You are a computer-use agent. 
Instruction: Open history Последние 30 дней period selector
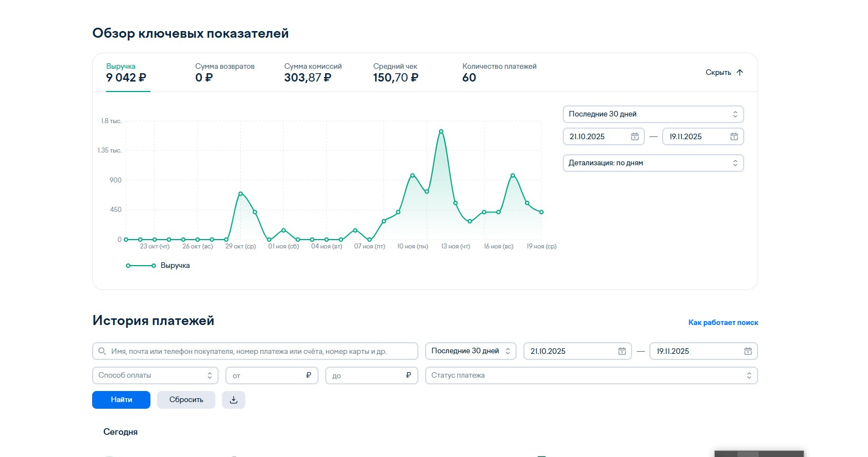pyautogui.click(x=471, y=351)
